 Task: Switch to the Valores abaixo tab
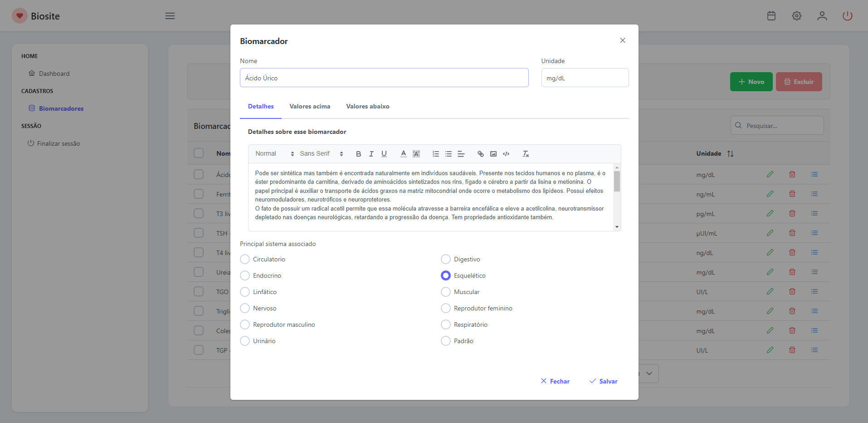coord(367,106)
